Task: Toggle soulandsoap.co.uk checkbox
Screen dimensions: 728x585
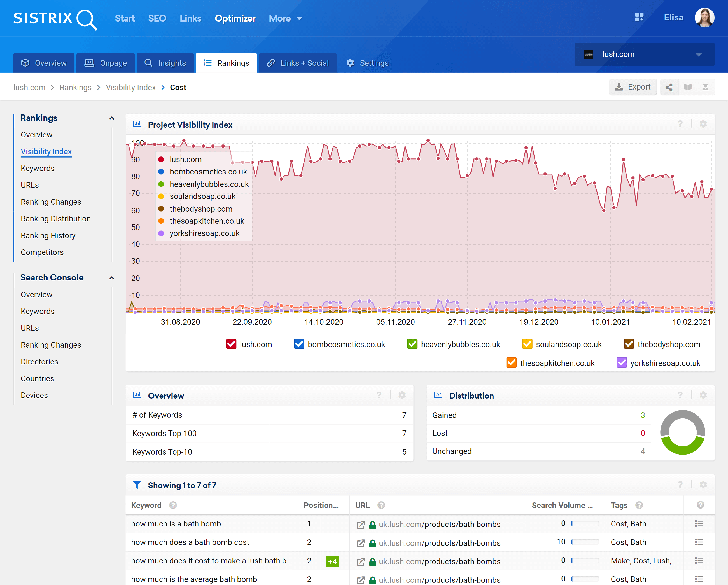Action: point(528,344)
